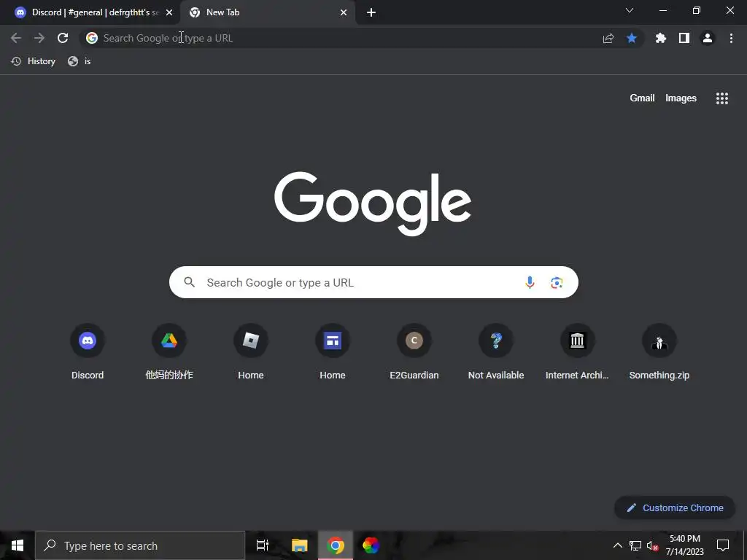
Task: Click the Images link
Action: pos(681,98)
